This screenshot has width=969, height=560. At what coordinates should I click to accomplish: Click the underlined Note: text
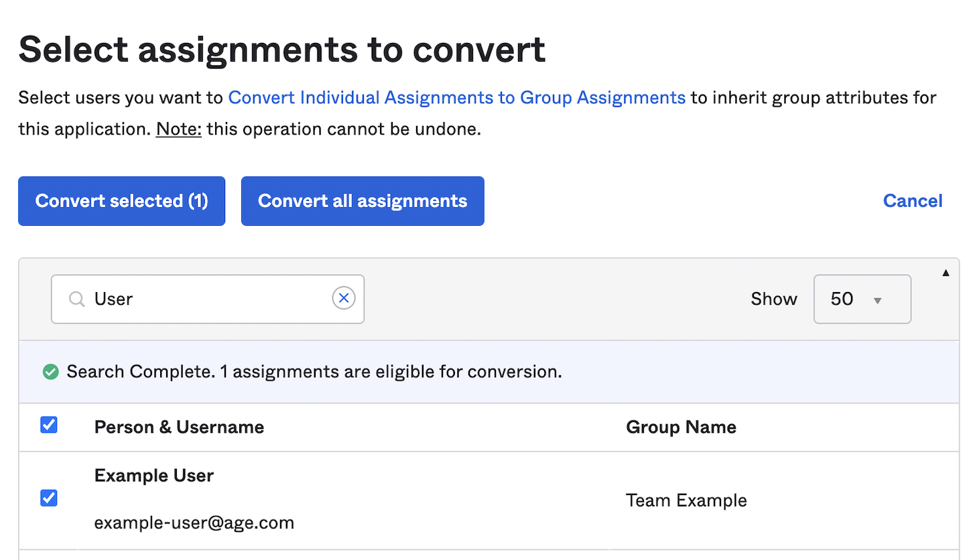[179, 129]
